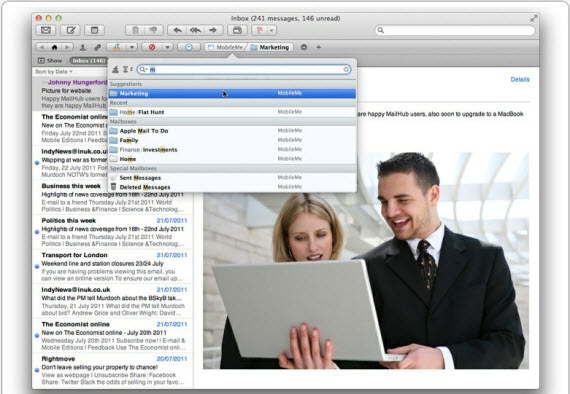Click the Inbox (146) button in the favorites bar
This screenshot has height=394, width=570.
click(88, 61)
